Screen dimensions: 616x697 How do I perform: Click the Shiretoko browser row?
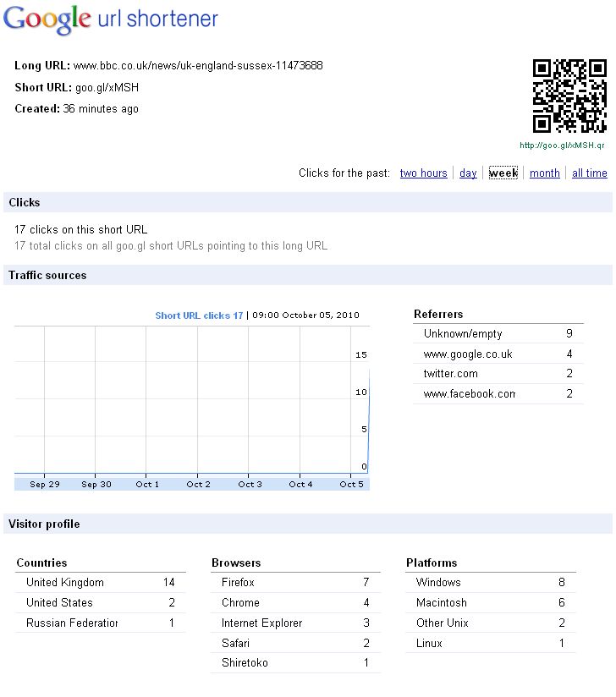click(x=295, y=663)
